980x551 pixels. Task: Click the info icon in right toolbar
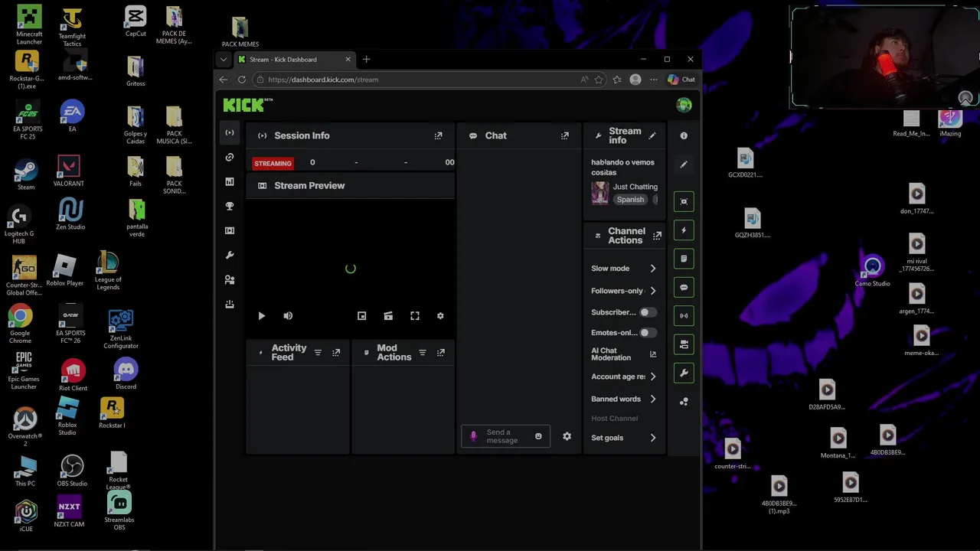click(x=684, y=135)
